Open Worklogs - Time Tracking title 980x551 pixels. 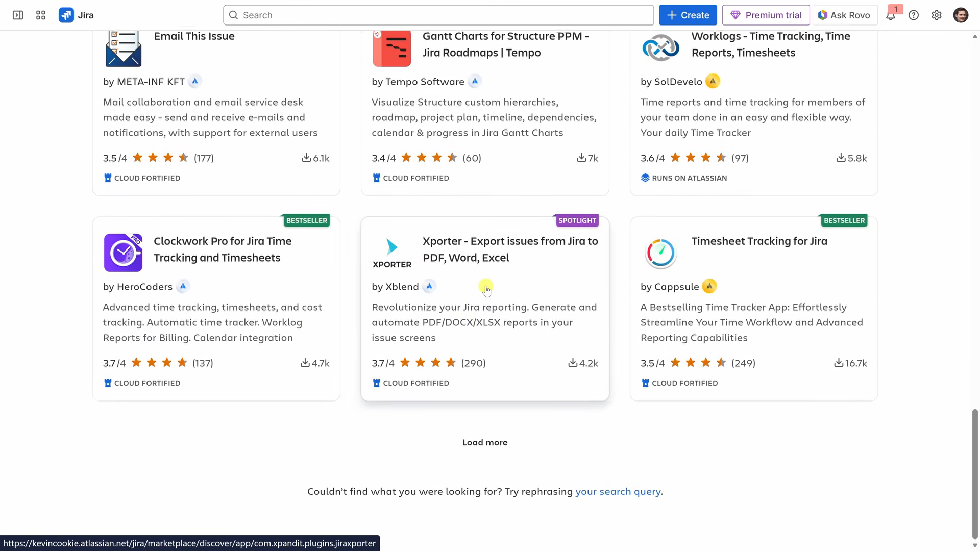click(x=771, y=44)
